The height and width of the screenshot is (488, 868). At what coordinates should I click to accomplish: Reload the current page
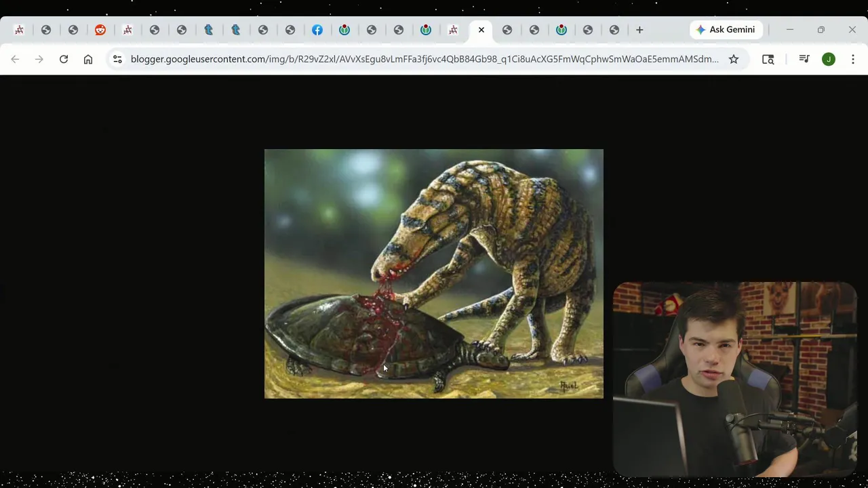64,59
